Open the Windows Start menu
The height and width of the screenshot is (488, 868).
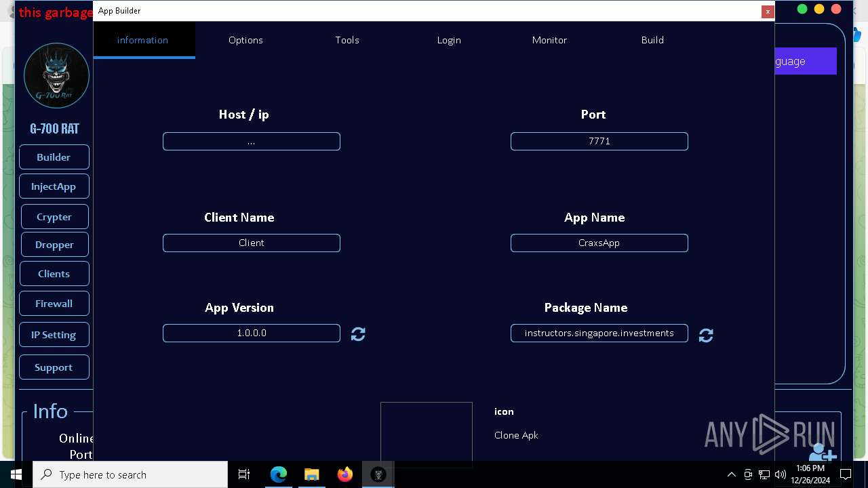click(16, 474)
